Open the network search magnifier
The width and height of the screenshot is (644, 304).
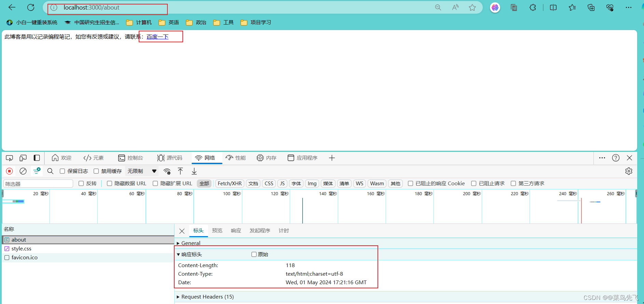pos(50,171)
